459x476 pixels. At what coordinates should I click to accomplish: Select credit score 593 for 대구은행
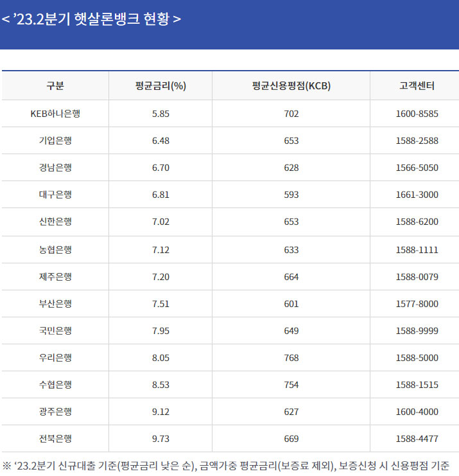[291, 195]
